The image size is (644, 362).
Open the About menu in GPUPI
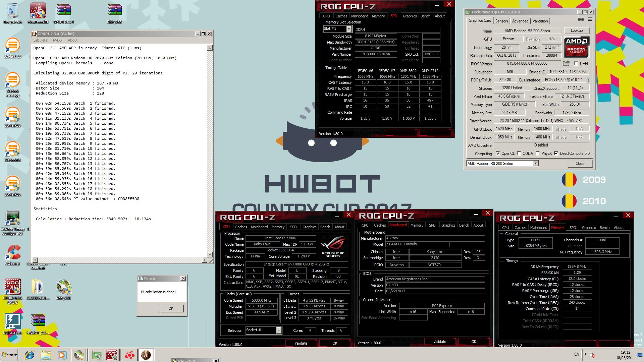pyautogui.click(x=72, y=40)
